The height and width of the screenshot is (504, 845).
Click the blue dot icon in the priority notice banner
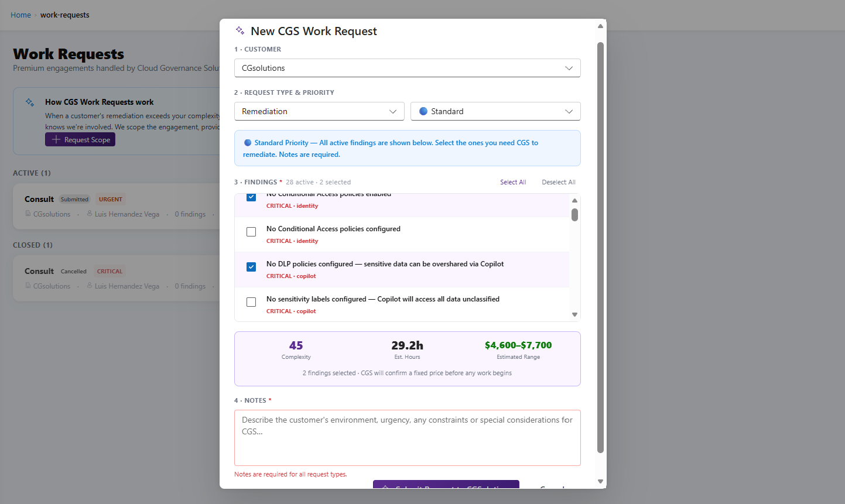(247, 142)
